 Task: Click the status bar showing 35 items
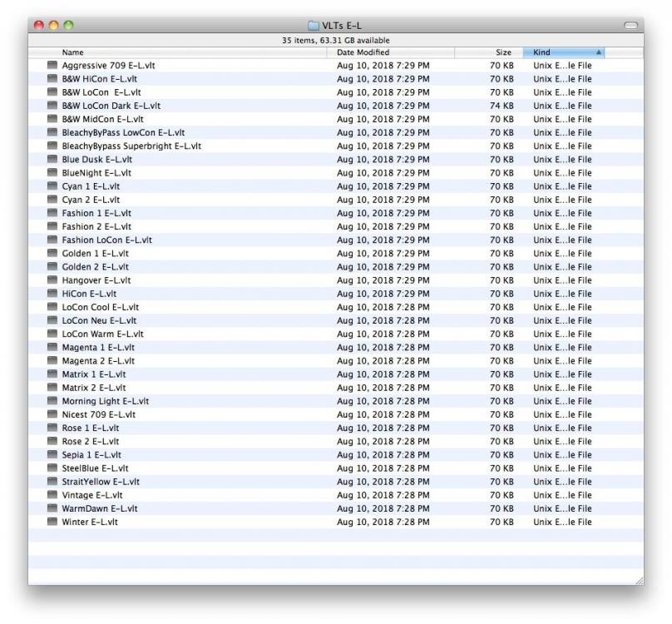click(336, 39)
